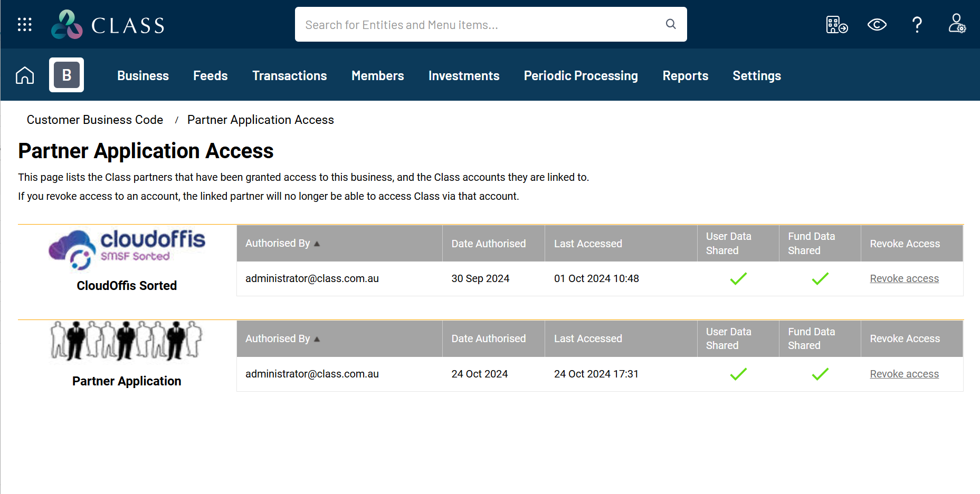The height and width of the screenshot is (494, 980).
Task: Revoke access for CloudOffis Sorted
Action: pos(904,278)
